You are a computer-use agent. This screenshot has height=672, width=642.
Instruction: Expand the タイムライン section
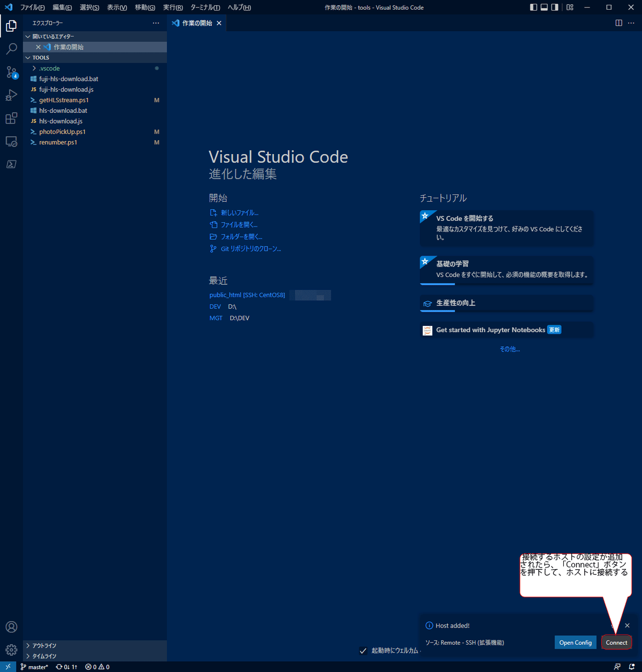click(x=95, y=656)
